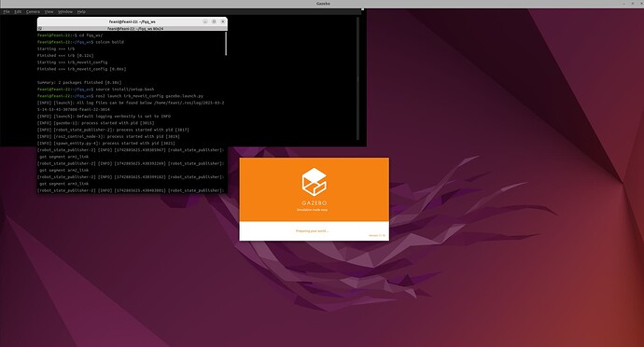The image size is (644, 347).
Task: Click the 'cd fqq_ws/' command line
Action: click(x=70, y=35)
